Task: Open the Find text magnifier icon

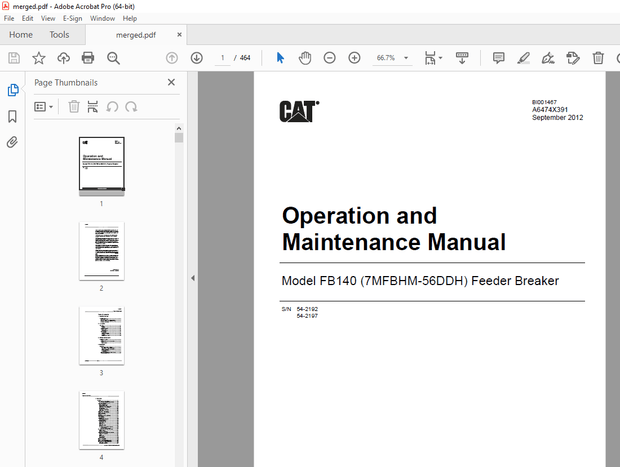Action: click(x=113, y=58)
